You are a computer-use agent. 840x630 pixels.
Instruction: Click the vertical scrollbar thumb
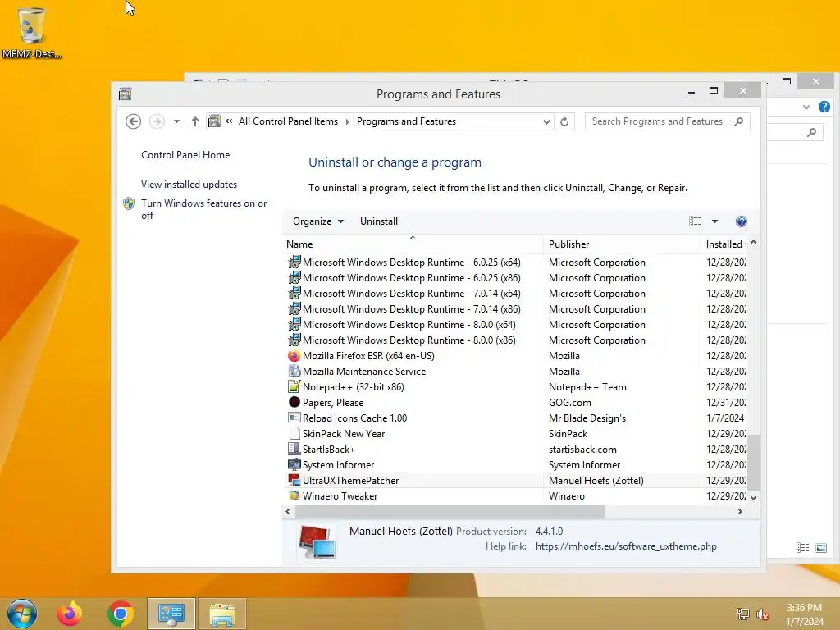[754, 463]
